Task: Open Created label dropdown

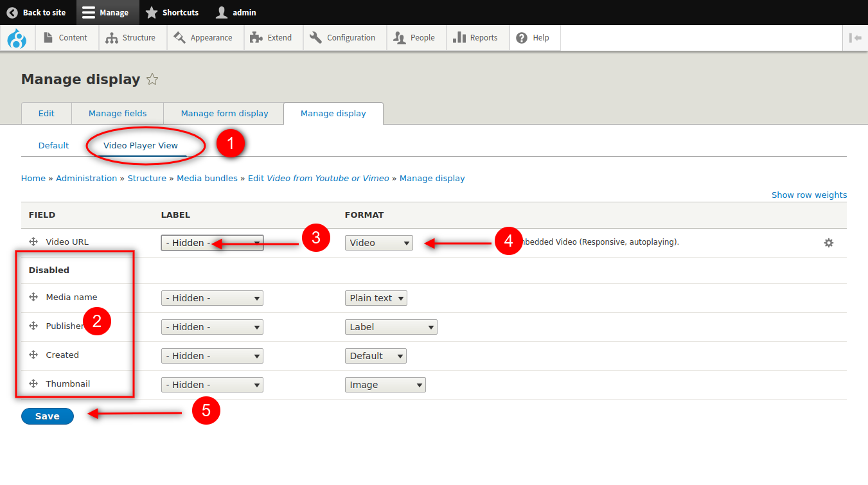Action: 212,356
